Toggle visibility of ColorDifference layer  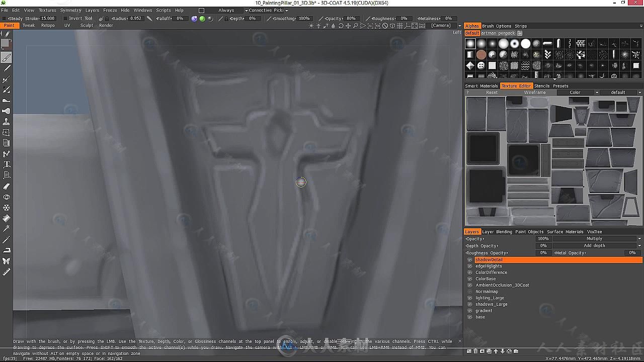470,273
